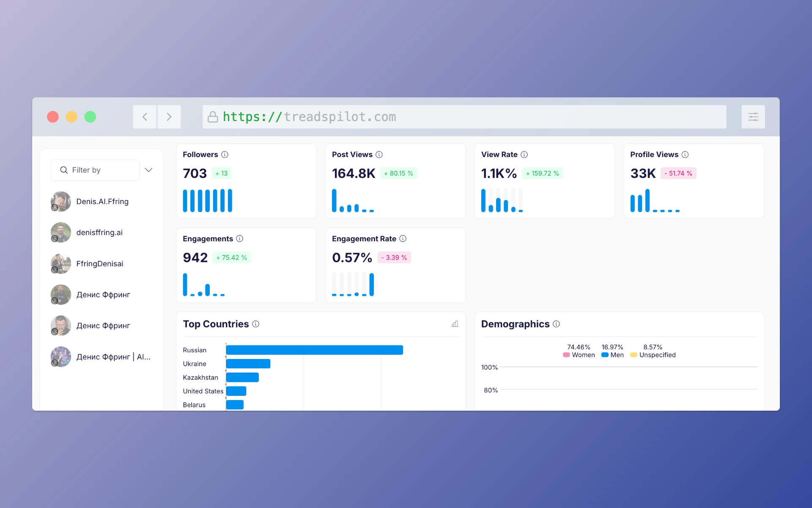Switch Top Countries chart type icon

(455, 324)
